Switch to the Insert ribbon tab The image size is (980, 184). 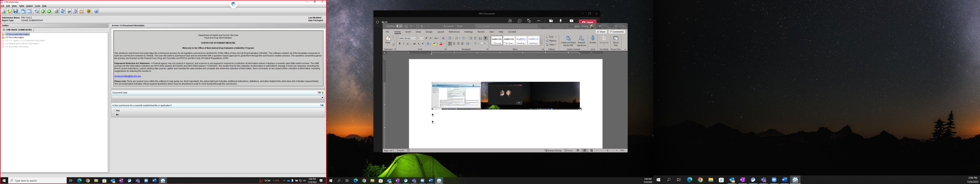408,32
